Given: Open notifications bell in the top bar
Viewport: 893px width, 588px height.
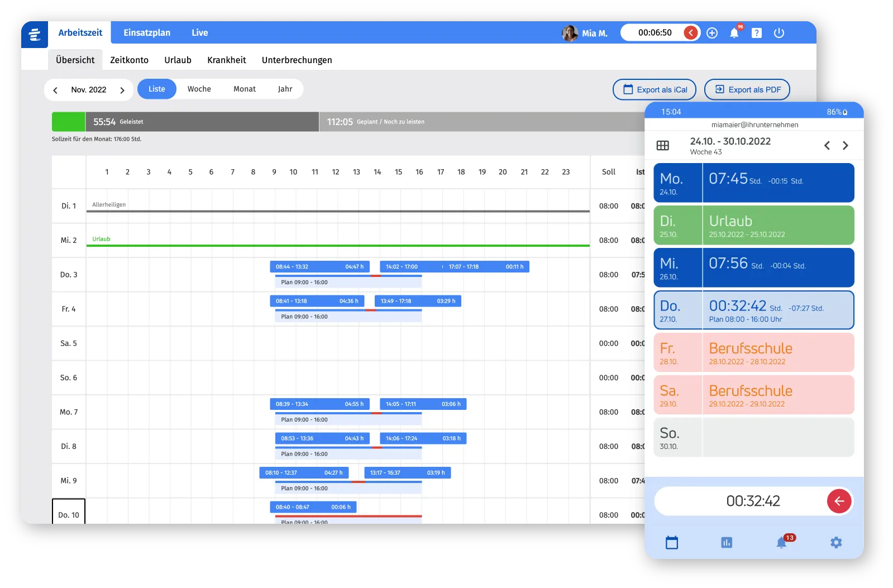Looking at the screenshot, I should [x=734, y=33].
